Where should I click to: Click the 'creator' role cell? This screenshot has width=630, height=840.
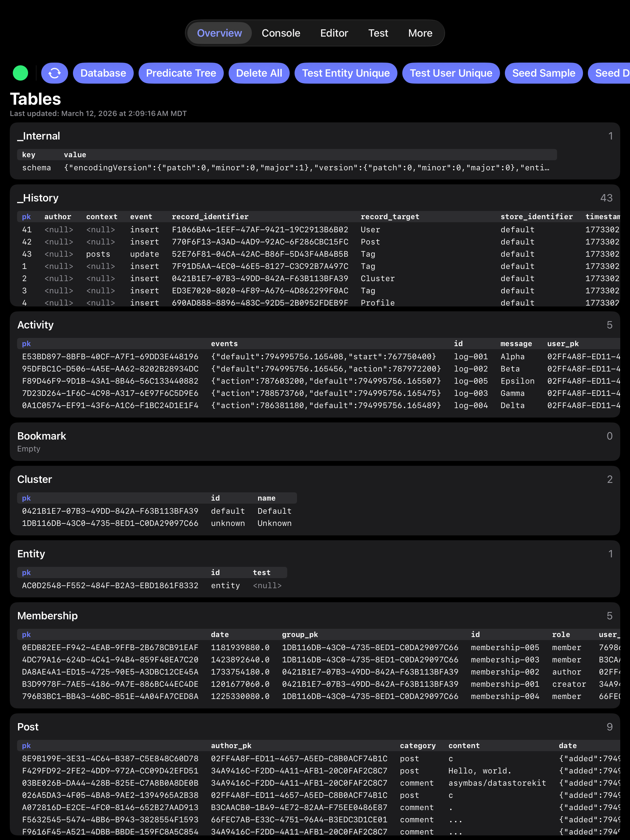[x=569, y=684]
